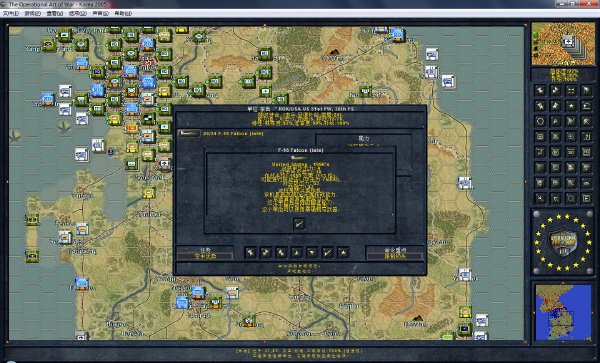The height and width of the screenshot is (363, 600).
Task: Select the black-and-white checkered unit counter on map
Action: 148,119
